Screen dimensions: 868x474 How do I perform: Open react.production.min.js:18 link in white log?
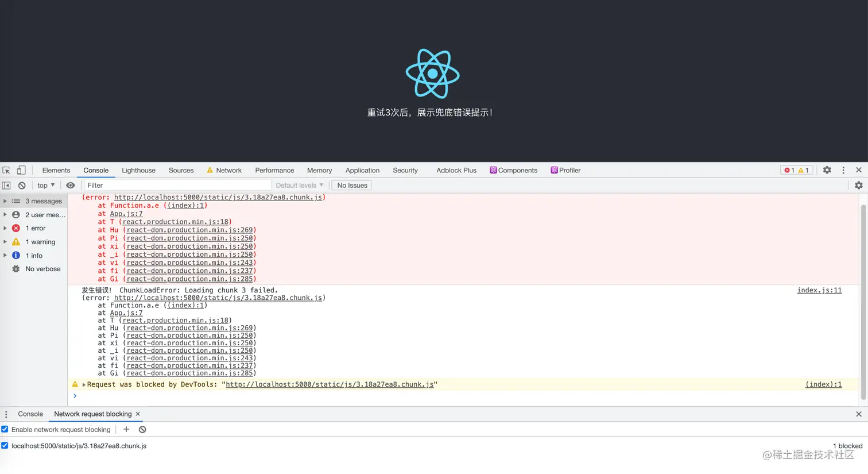pyautogui.click(x=176, y=321)
